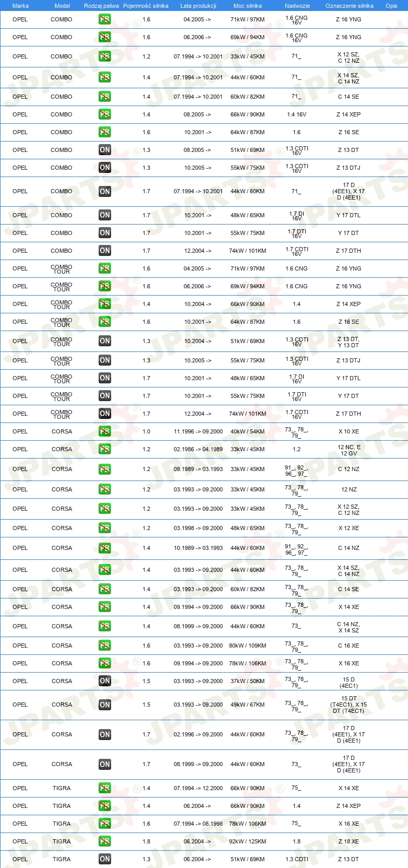Click engine code X 10 XE
Image resolution: width=408 pixels, height=868 pixels.
[x=349, y=431]
